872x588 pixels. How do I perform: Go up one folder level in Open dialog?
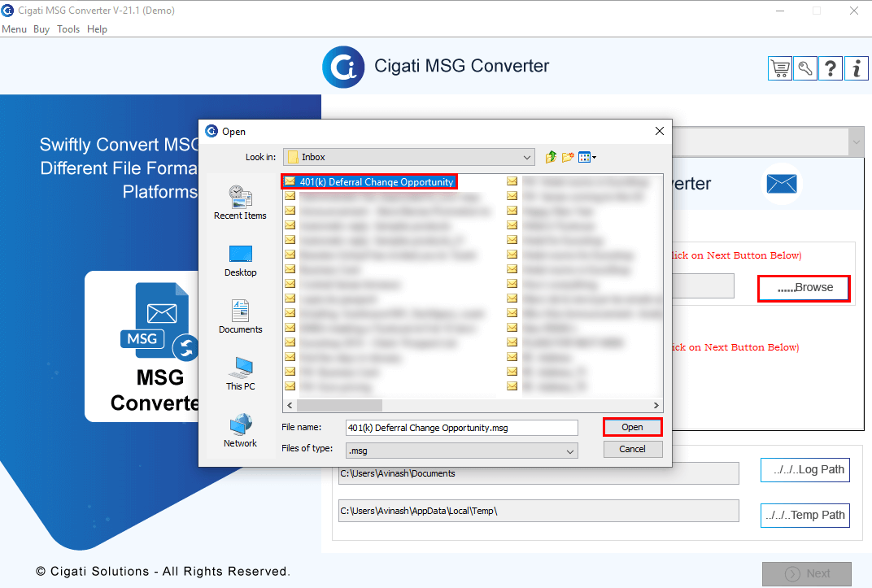click(x=551, y=157)
